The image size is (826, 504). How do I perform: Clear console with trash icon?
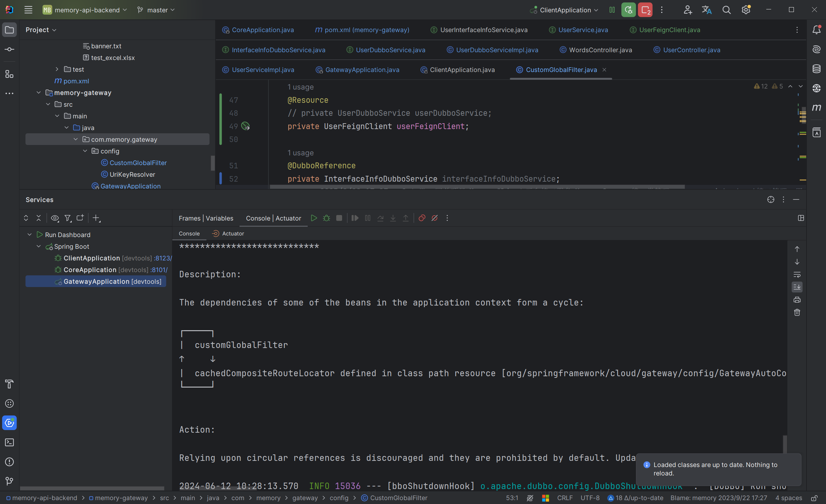coord(797,312)
